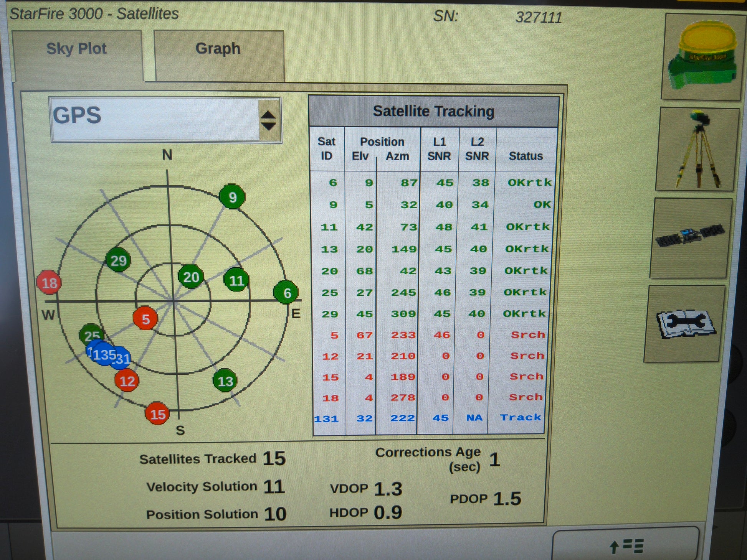Select the satellite icon in the sidebar
The height and width of the screenshot is (560, 747).
pos(690,238)
